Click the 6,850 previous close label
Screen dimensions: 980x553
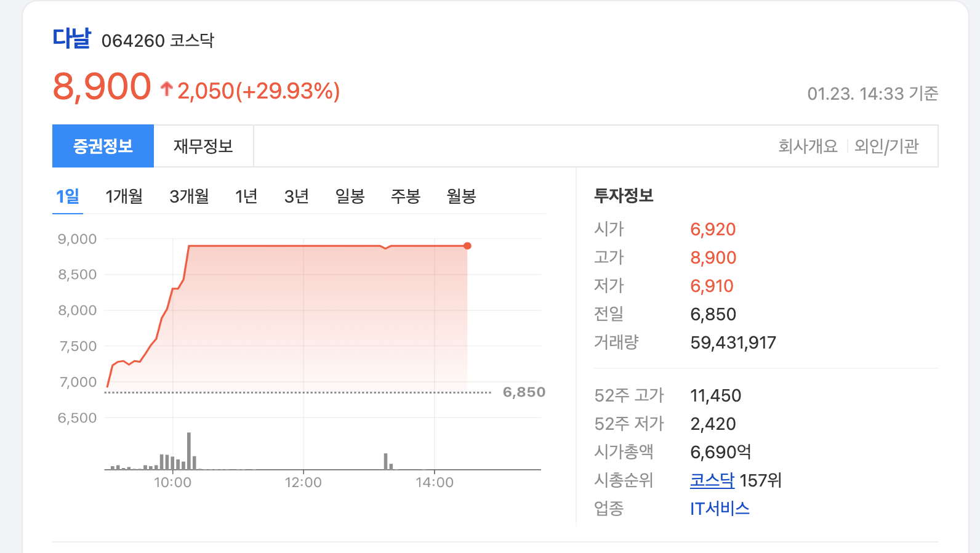[524, 392]
